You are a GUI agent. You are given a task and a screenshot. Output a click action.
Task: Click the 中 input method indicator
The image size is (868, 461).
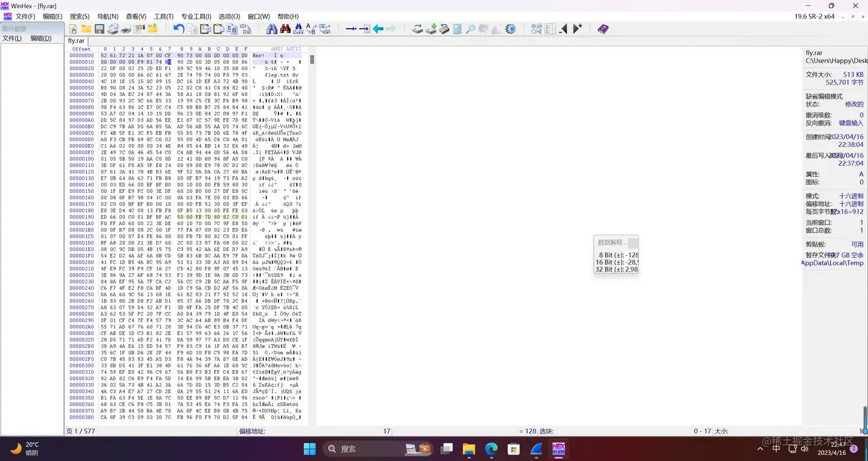click(777, 448)
